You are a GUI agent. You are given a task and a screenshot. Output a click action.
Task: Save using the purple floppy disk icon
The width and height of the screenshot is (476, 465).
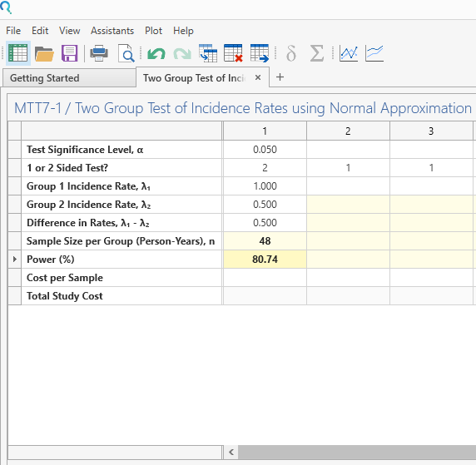70,53
